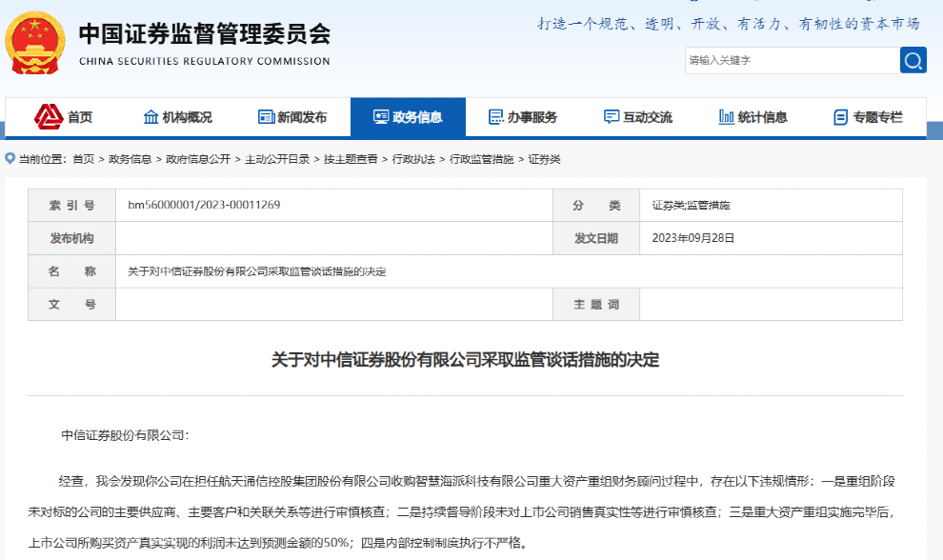Click the classification value 证券类;监管措施
The image size is (943, 560).
pyautogui.click(x=691, y=206)
